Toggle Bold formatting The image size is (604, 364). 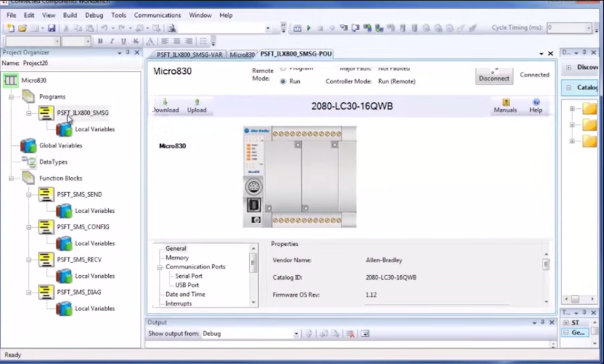[x=100, y=41]
